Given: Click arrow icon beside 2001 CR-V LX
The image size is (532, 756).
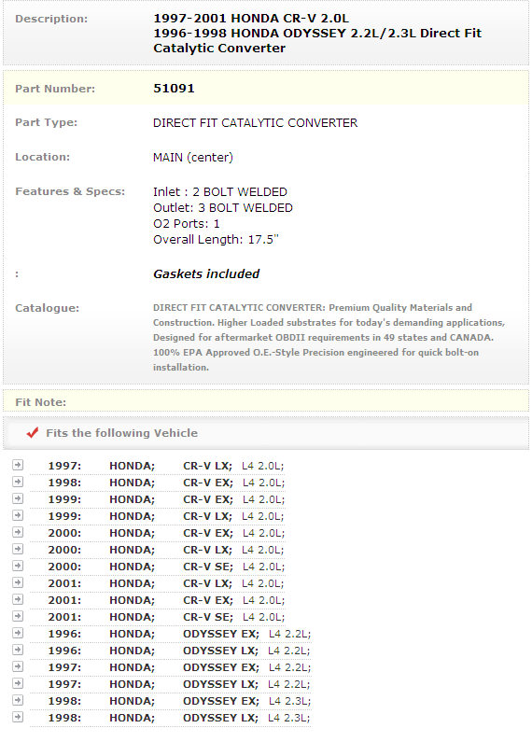Looking at the screenshot, I should click(x=18, y=582).
